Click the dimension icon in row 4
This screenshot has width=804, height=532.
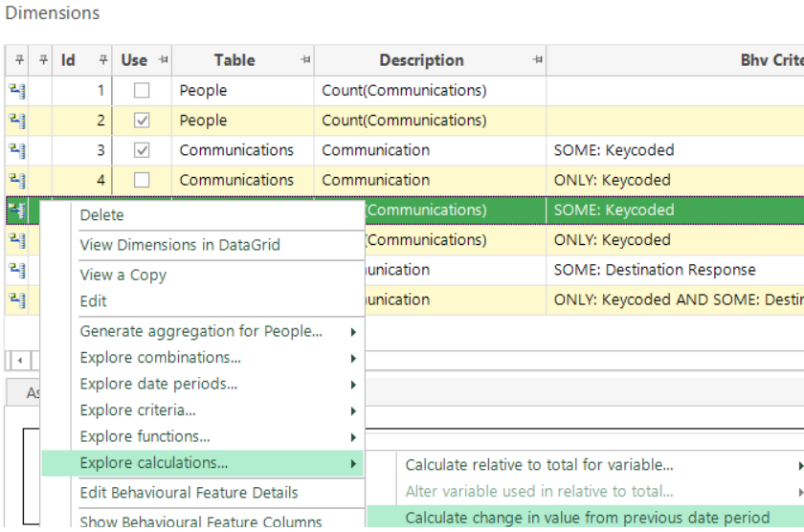(17, 180)
